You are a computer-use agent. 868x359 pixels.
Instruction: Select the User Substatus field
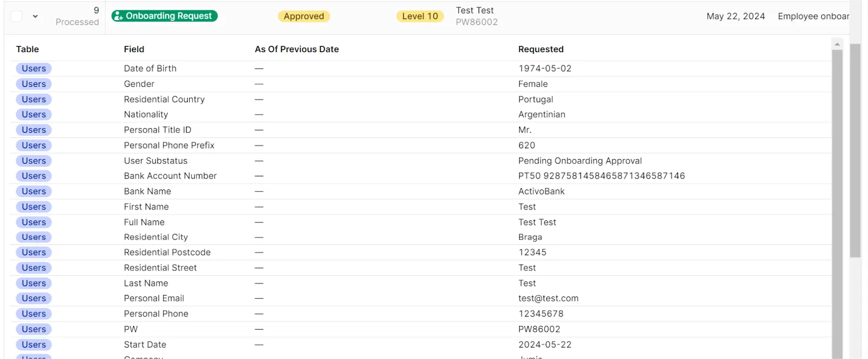(156, 161)
